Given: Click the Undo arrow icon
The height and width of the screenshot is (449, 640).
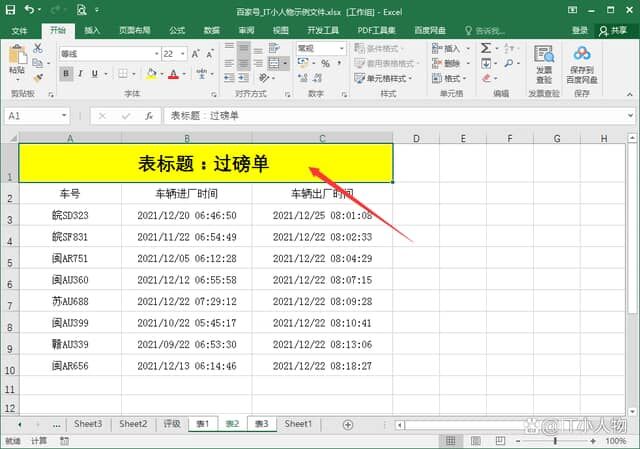Looking at the screenshot, I should pyautogui.click(x=29, y=9).
